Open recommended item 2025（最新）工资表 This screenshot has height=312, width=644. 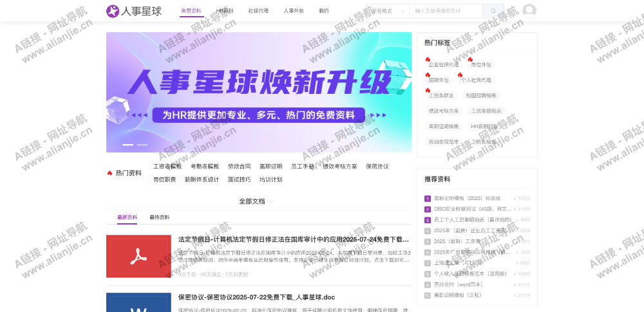(459, 241)
